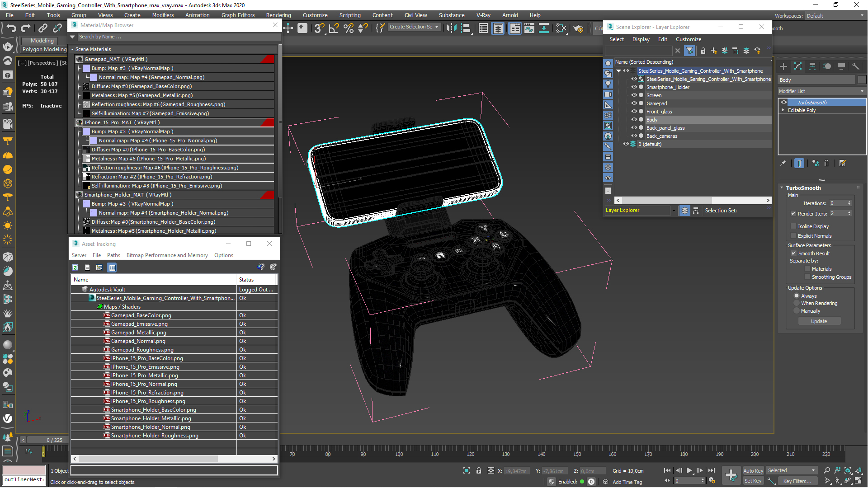Click the Mirror tool icon

click(451, 28)
